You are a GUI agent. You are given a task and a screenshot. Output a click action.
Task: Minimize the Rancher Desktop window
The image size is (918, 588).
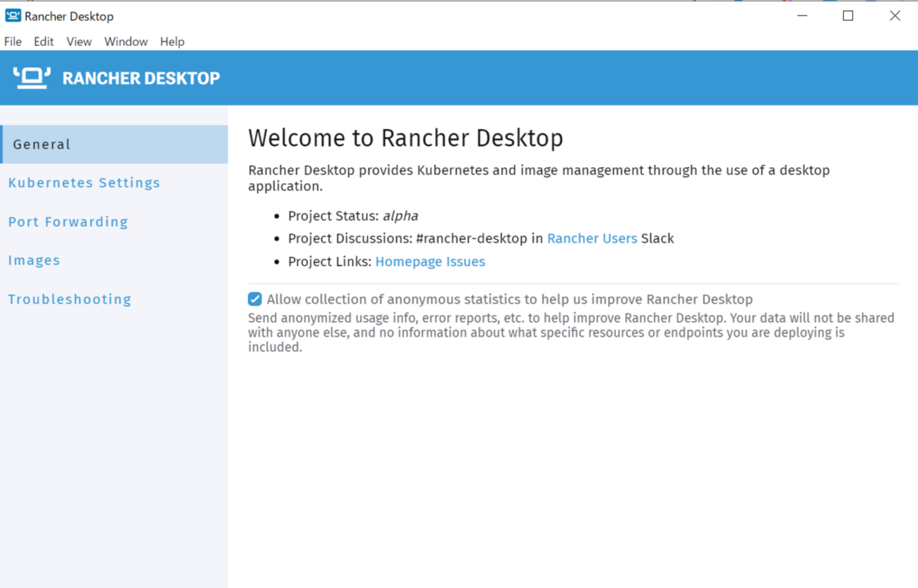tap(802, 16)
